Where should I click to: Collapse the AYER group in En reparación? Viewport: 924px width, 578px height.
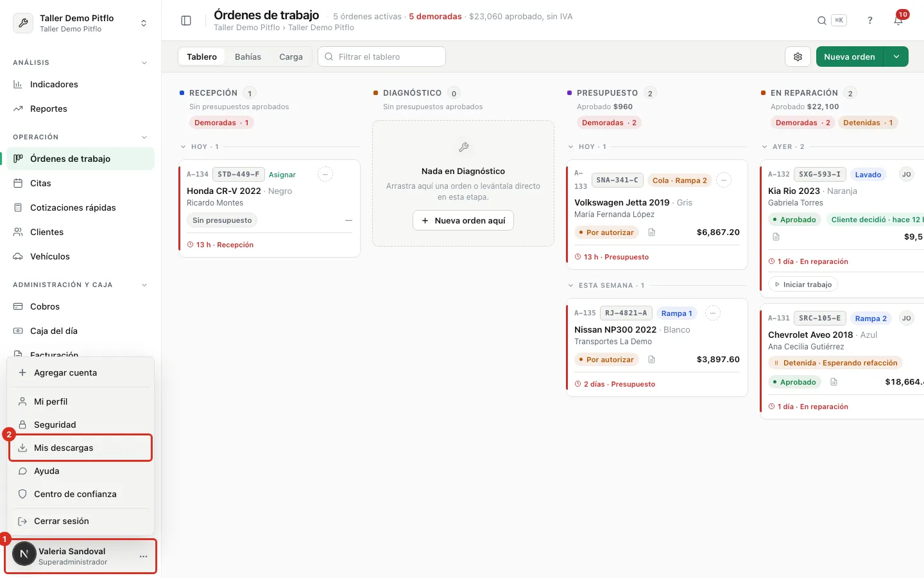(x=765, y=147)
